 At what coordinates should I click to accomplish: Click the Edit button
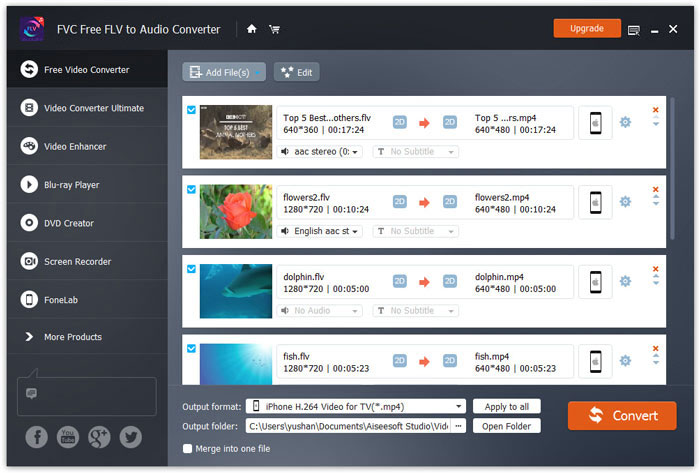click(297, 72)
